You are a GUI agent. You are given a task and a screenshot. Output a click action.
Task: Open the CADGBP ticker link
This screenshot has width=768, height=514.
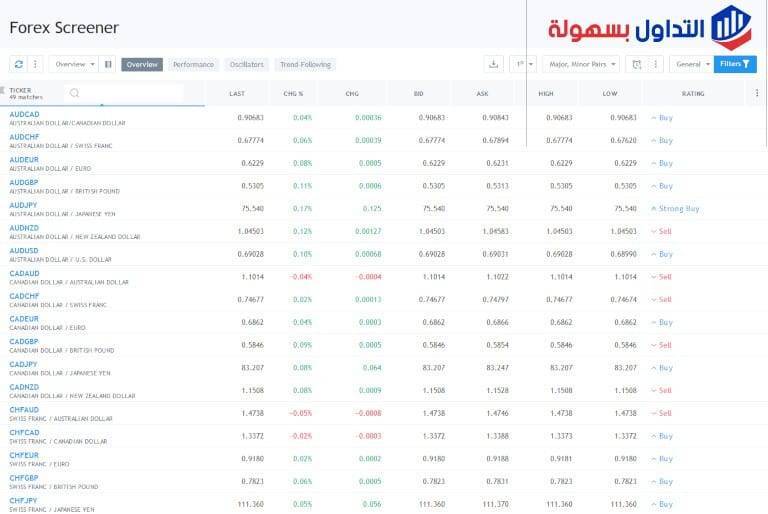[24, 342]
